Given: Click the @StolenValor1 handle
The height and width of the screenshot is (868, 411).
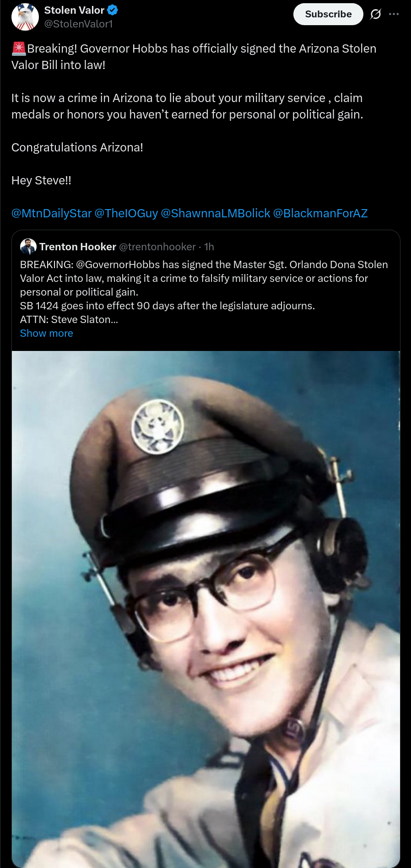Looking at the screenshot, I should pos(78,24).
